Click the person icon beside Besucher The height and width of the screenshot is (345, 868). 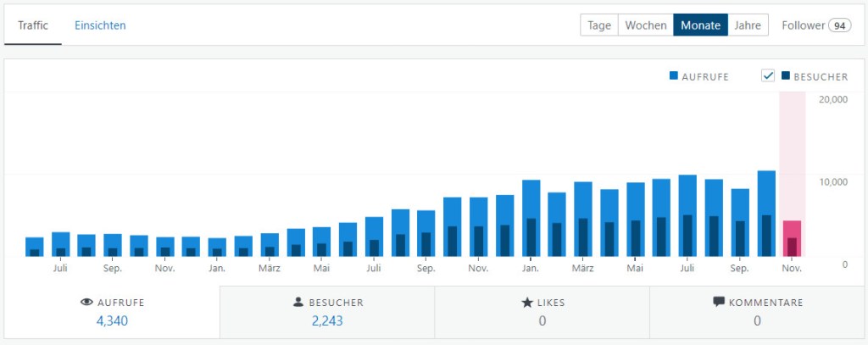[x=298, y=302]
